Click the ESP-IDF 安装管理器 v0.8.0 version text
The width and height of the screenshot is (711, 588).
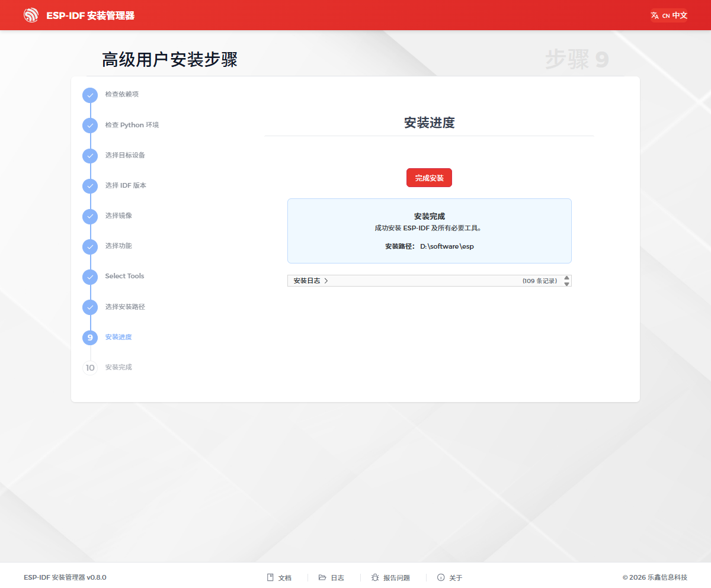pos(65,577)
